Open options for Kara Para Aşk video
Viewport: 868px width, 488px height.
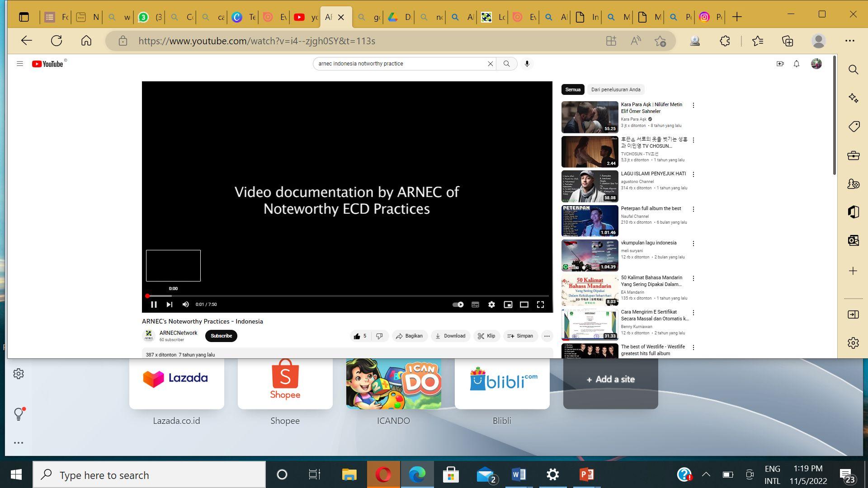[x=693, y=105]
